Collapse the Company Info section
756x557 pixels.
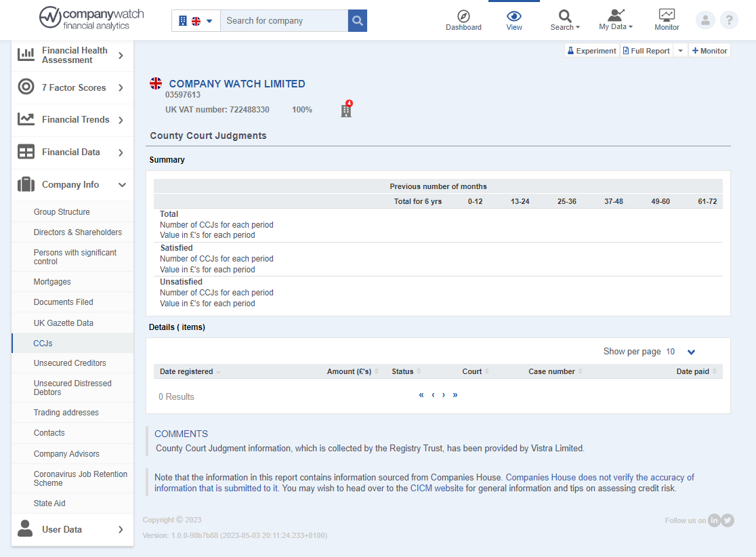click(x=72, y=185)
